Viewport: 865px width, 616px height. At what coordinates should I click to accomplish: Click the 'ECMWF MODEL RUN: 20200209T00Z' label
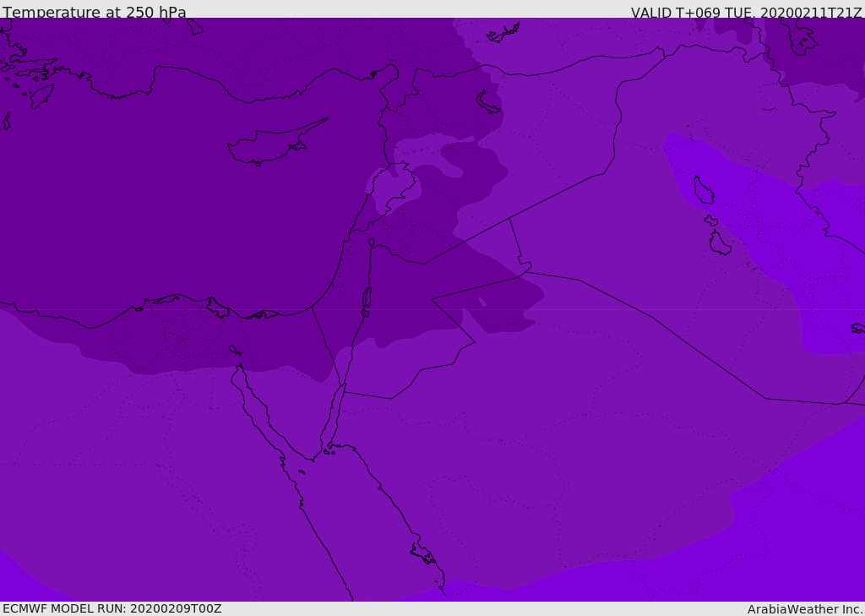(112, 608)
